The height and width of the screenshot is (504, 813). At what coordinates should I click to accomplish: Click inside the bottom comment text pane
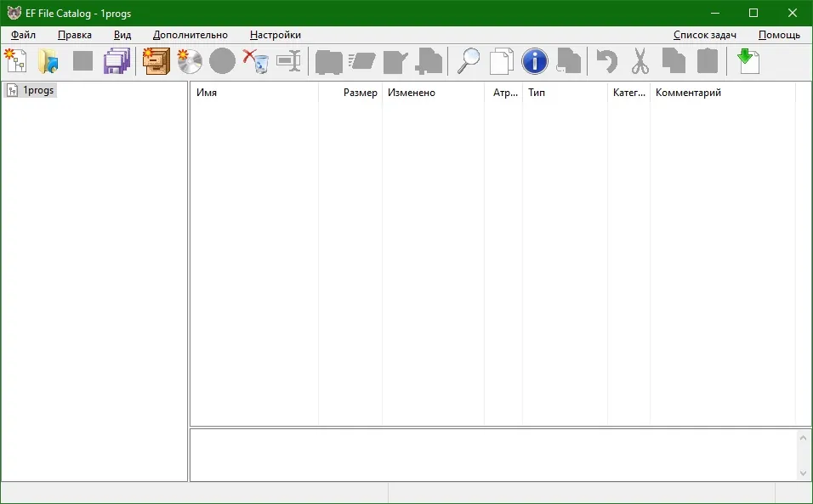493,455
